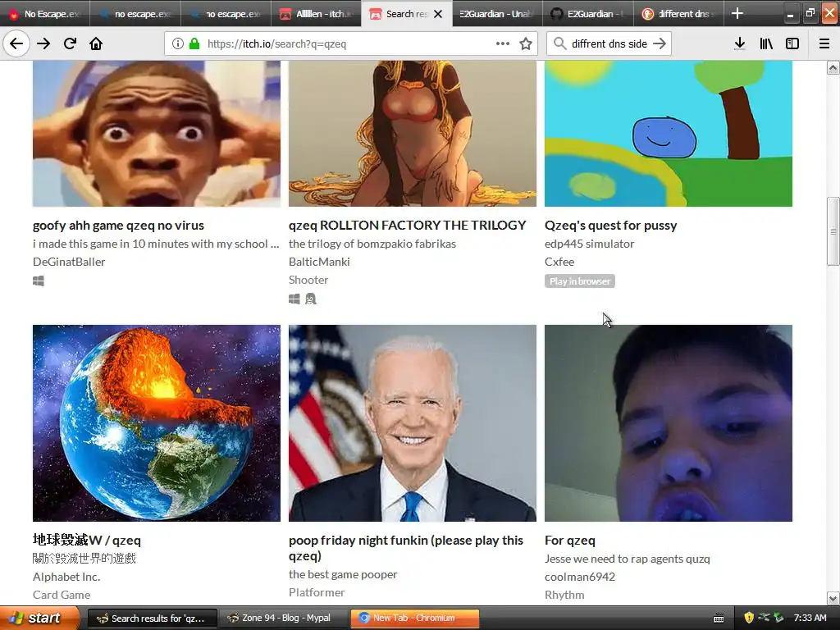Go forward one page
The image size is (840, 630).
point(43,43)
